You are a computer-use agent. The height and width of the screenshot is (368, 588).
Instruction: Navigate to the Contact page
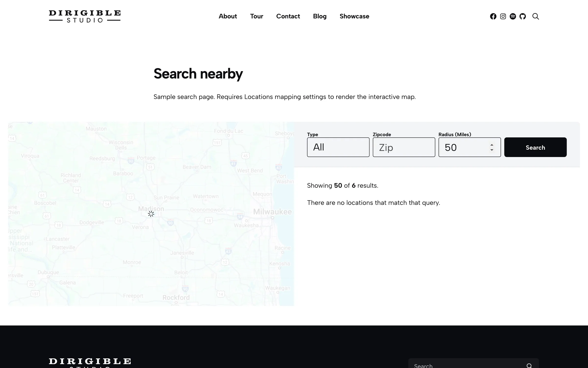pyautogui.click(x=288, y=16)
